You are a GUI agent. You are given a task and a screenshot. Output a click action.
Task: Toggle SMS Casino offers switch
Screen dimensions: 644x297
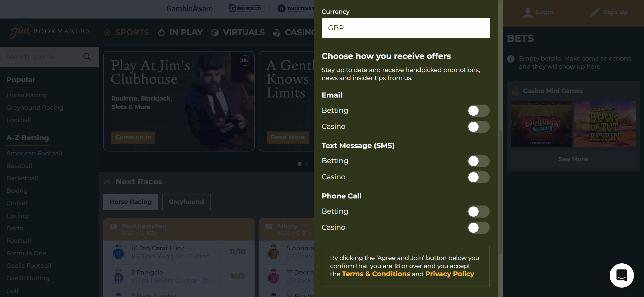479,177
